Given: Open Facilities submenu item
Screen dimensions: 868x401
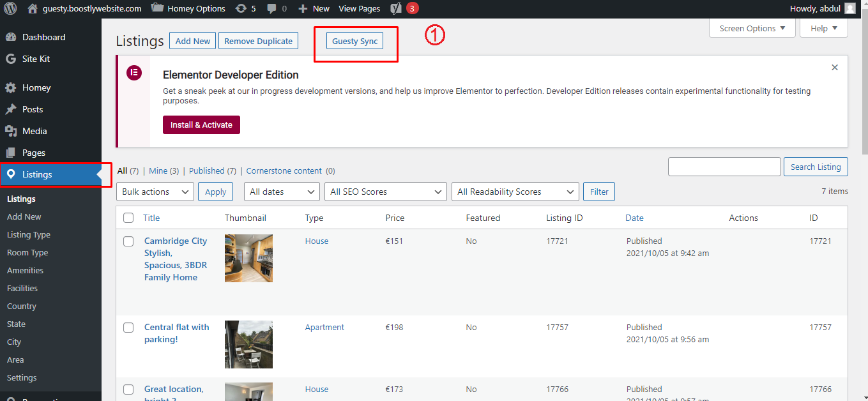Looking at the screenshot, I should tap(22, 288).
